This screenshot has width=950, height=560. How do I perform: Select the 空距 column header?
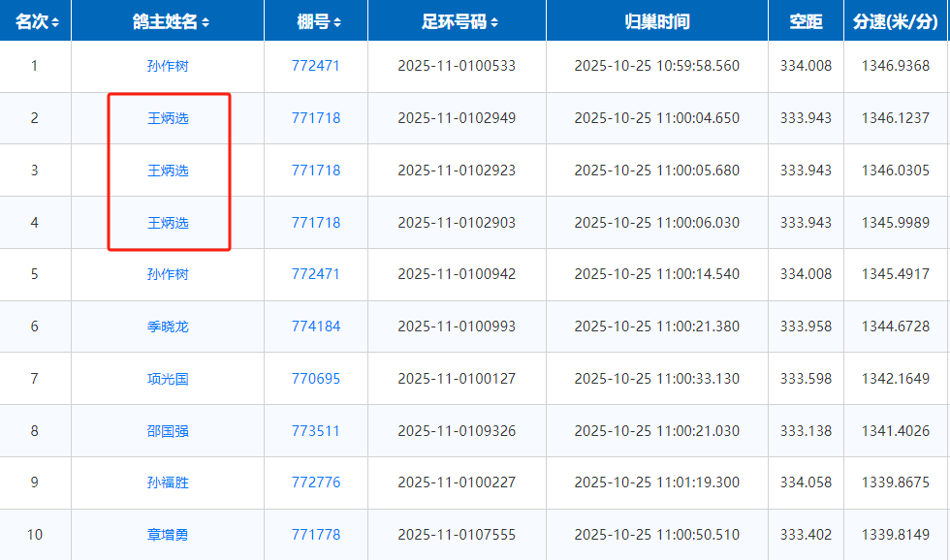click(x=806, y=21)
